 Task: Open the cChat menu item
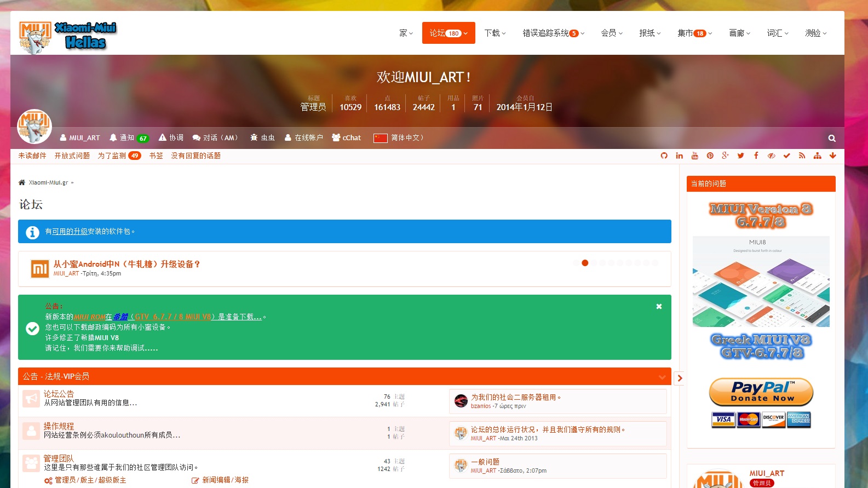tap(347, 138)
